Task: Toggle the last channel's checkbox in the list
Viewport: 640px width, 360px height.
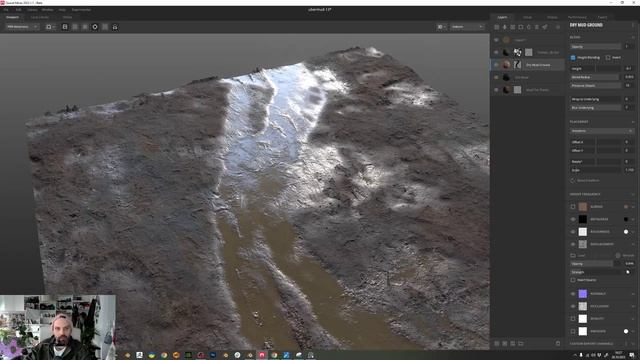Action: click(x=573, y=331)
